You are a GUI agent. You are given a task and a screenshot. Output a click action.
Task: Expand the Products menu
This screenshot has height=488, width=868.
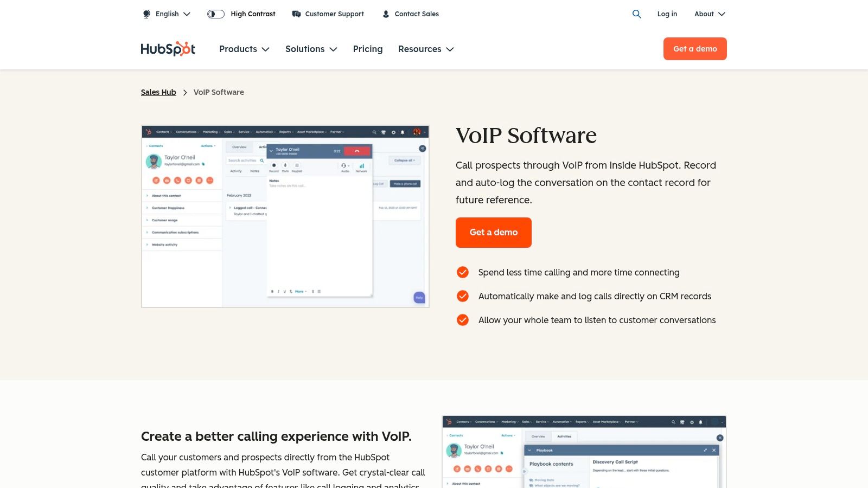click(244, 49)
